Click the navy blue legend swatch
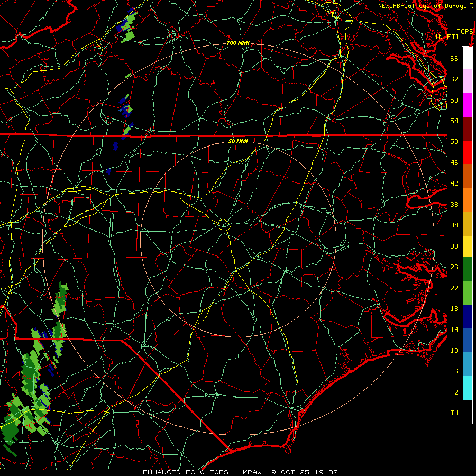Viewport: 476px width, 476px height. (467, 317)
